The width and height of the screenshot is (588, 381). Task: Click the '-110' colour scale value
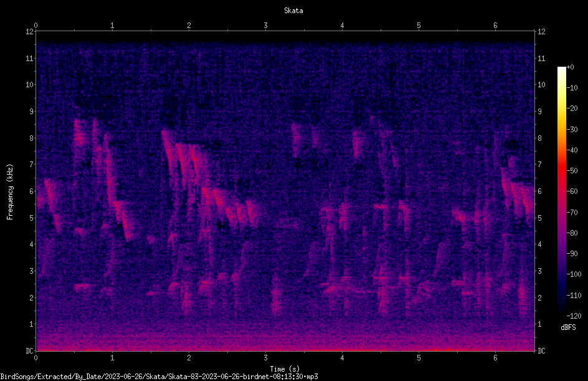tap(574, 296)
